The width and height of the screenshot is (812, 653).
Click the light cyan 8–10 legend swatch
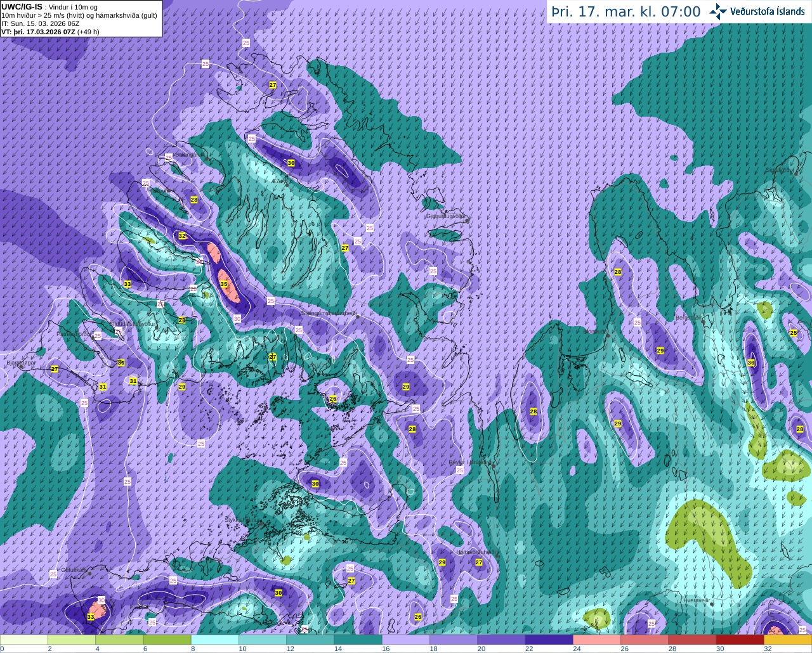[x=215, y=639]
